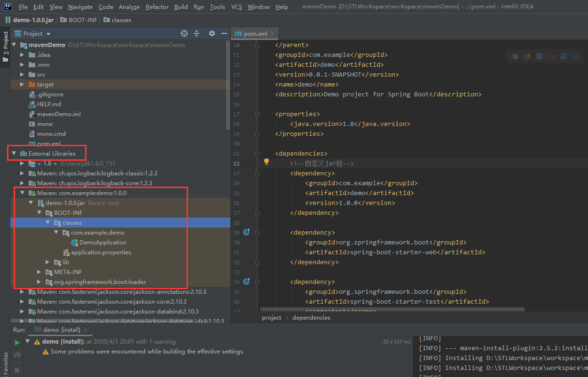
Task: Expand the lib folder under BOOT-INF
Action: pos(47,262)
